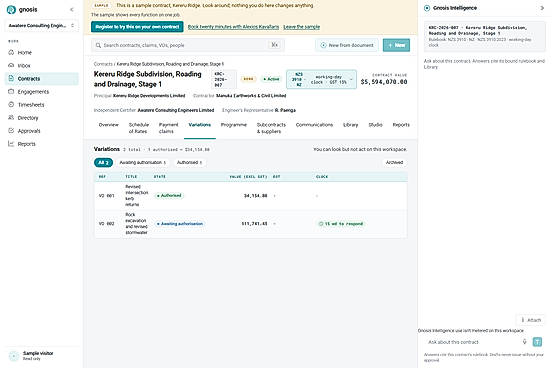Screen dimensions: 552x368
Task: Switch to the Schedule of Rates tab
Action: pos(139,128)
